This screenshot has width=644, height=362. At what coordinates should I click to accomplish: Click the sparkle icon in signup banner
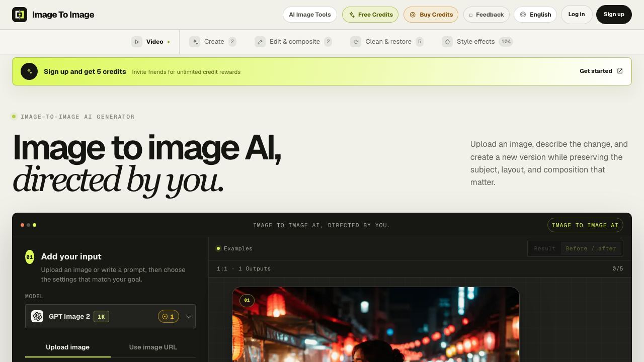point(29,71)
